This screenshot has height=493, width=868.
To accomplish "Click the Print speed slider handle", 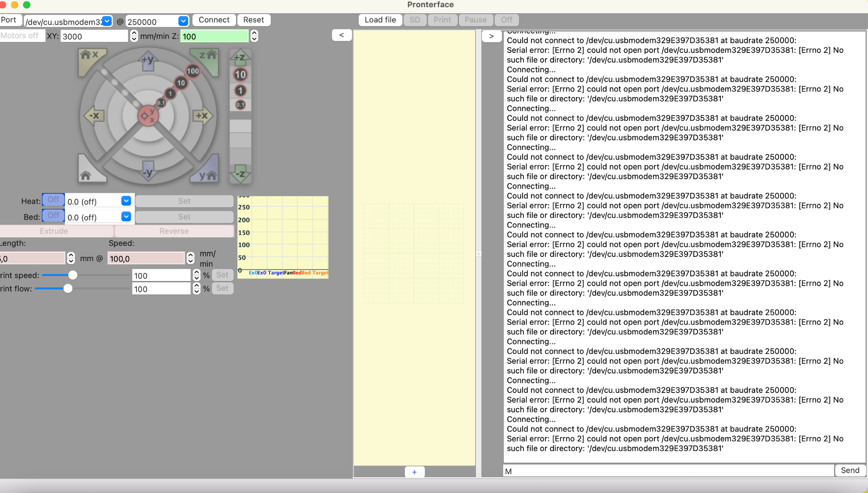I will [72, 275].
